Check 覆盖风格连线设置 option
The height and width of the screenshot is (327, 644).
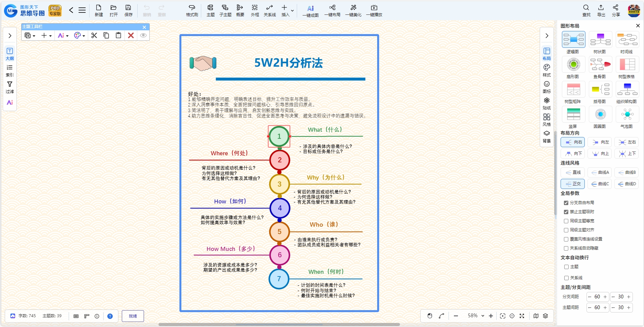click(x=566, y=239)
